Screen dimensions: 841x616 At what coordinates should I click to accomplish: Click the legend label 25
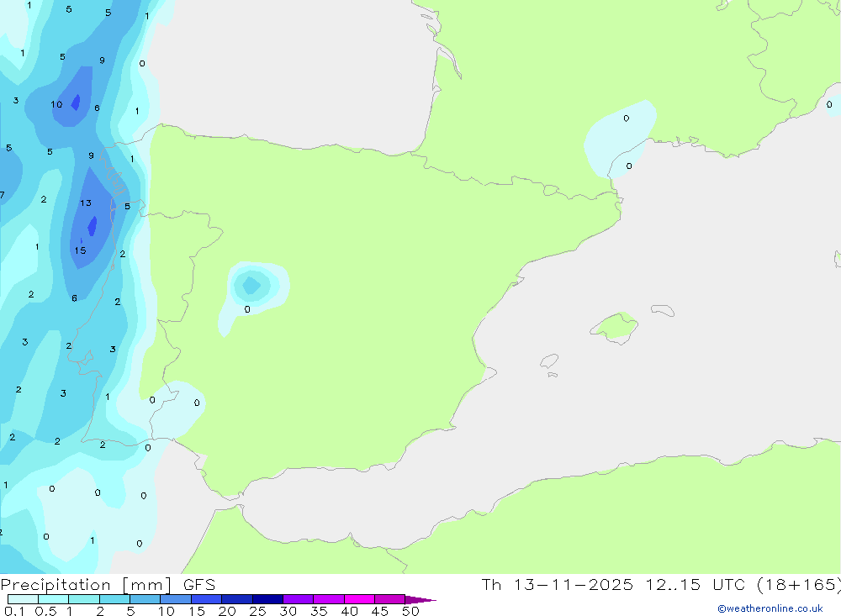pos(257,611)
